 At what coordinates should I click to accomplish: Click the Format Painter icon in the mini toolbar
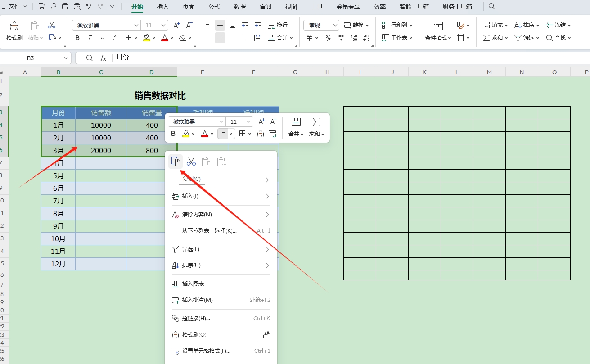coord(260,134)
